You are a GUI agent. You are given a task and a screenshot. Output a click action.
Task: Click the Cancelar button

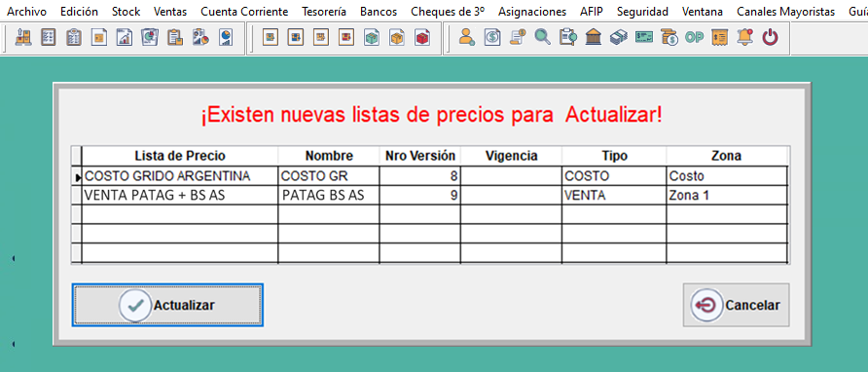[737, 305]
